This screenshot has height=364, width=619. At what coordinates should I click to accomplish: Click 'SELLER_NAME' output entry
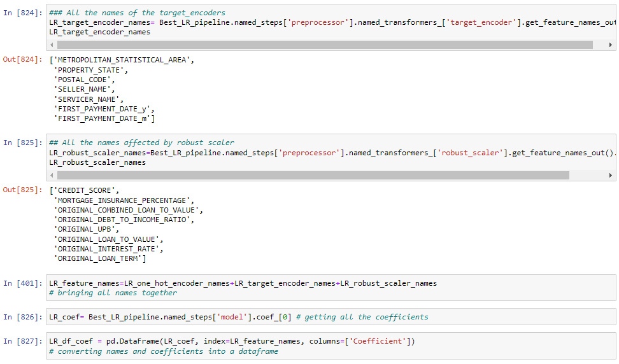click(82, 90)
